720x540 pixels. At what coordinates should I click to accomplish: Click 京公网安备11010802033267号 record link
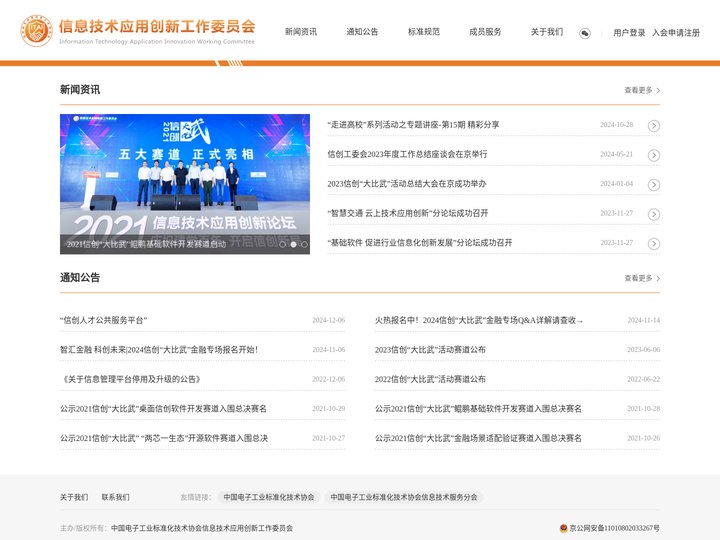pyautogui.click(x=614, y=528)
